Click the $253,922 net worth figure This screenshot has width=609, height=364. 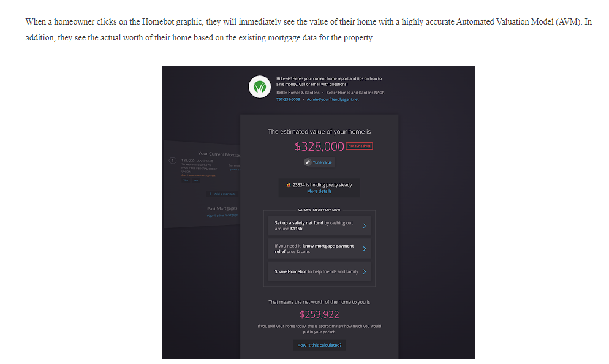(x=319, y=314)
